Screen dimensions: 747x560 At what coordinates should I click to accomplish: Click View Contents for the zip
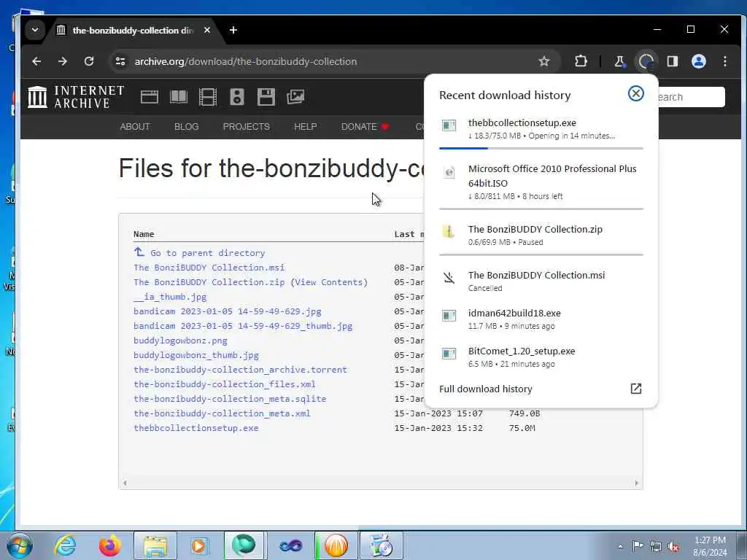(x=329, y=282)
